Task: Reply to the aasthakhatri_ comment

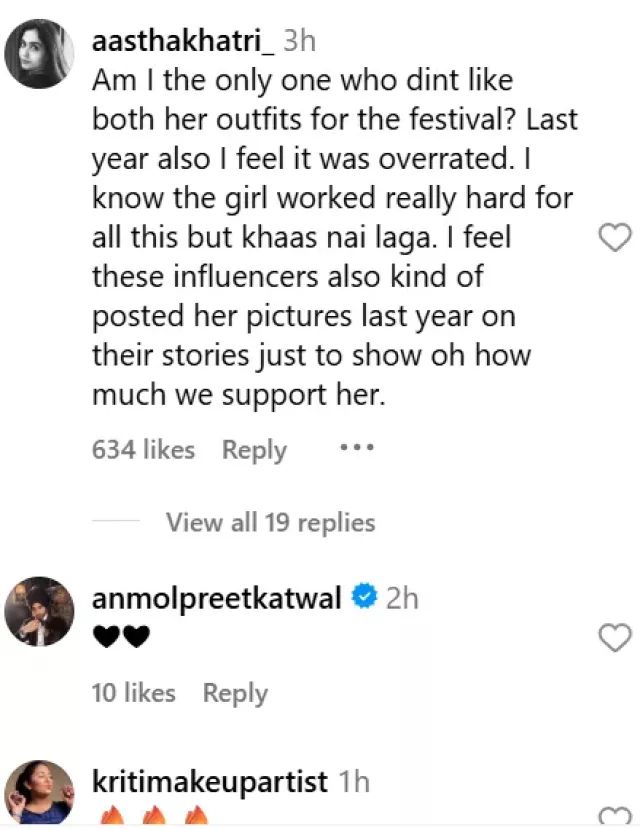Action: (254, 450)
